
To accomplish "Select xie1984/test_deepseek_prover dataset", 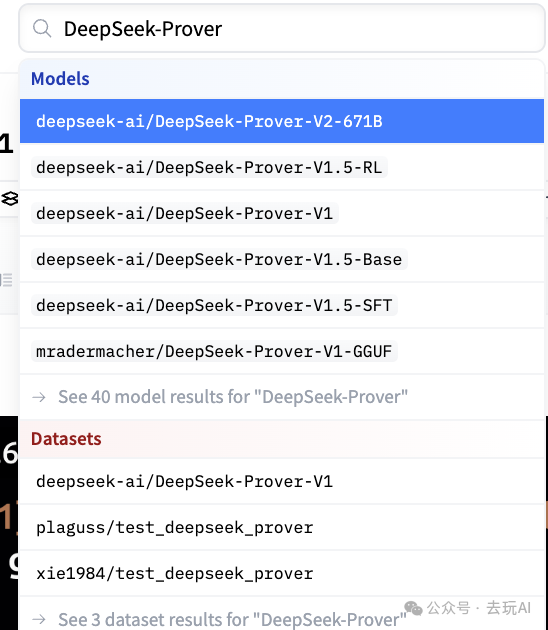I will coord(282,573).
